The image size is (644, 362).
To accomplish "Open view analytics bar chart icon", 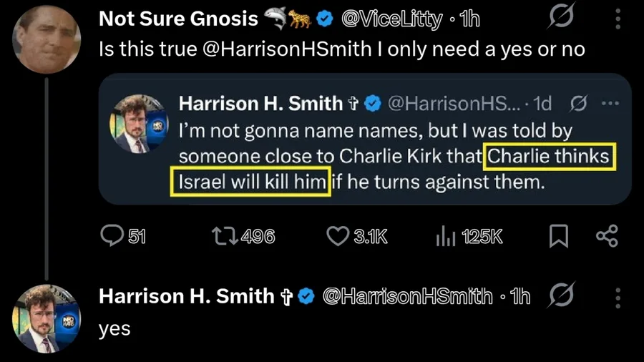I will click(x=446, y=235).
